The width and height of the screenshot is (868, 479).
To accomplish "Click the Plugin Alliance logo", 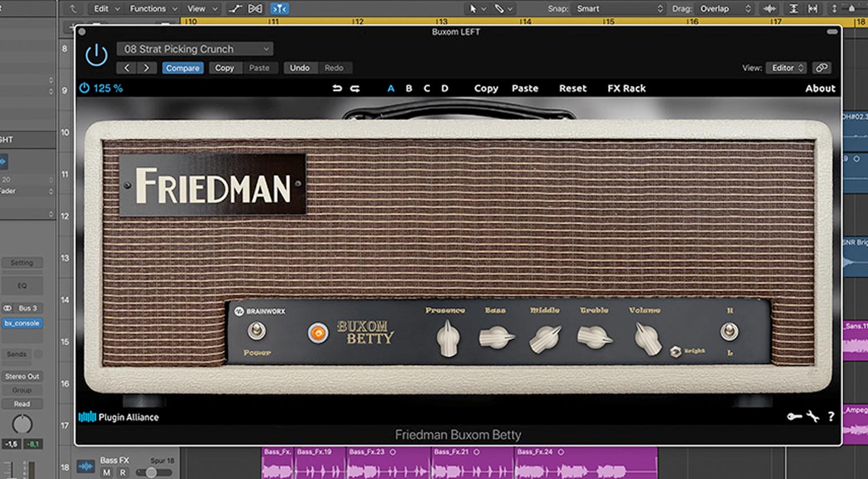I will coord(118,417).
